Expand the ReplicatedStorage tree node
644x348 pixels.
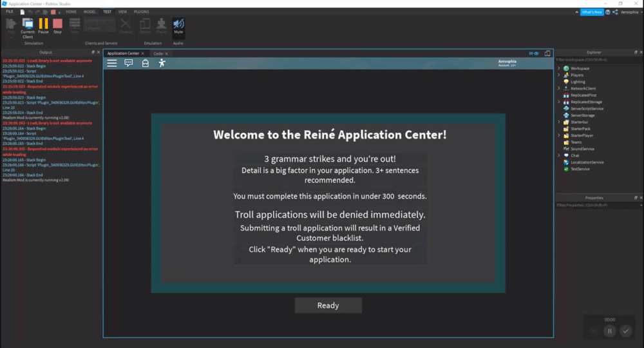558,102
